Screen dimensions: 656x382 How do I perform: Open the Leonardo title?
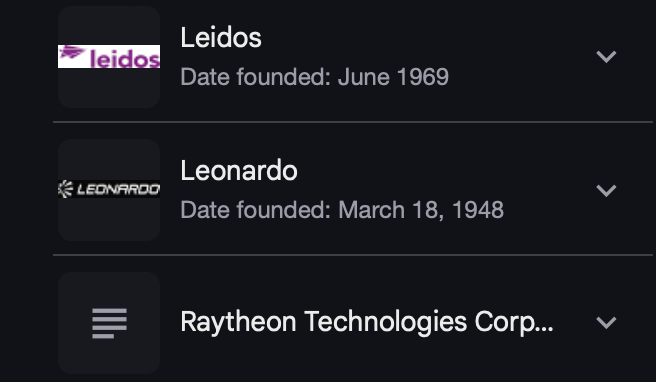239,171
